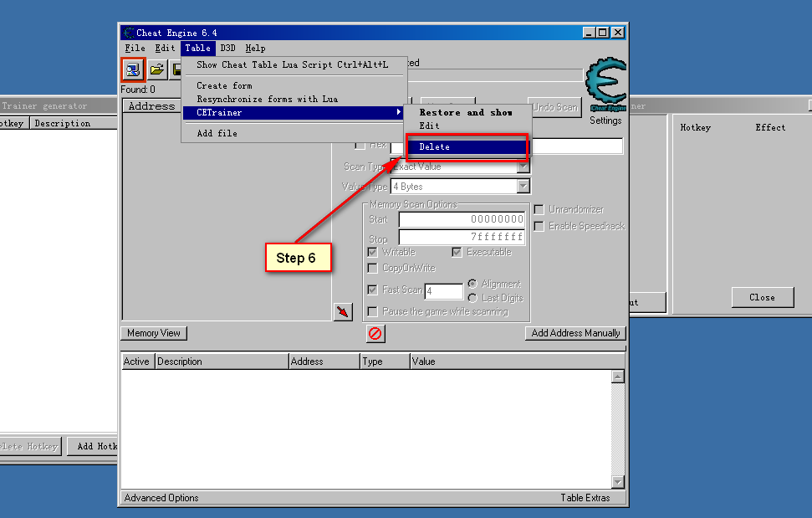The width and height of the screenshot is (812, 518).
Task: Toggle the Hex checkbox
Action: click(360, 146)
